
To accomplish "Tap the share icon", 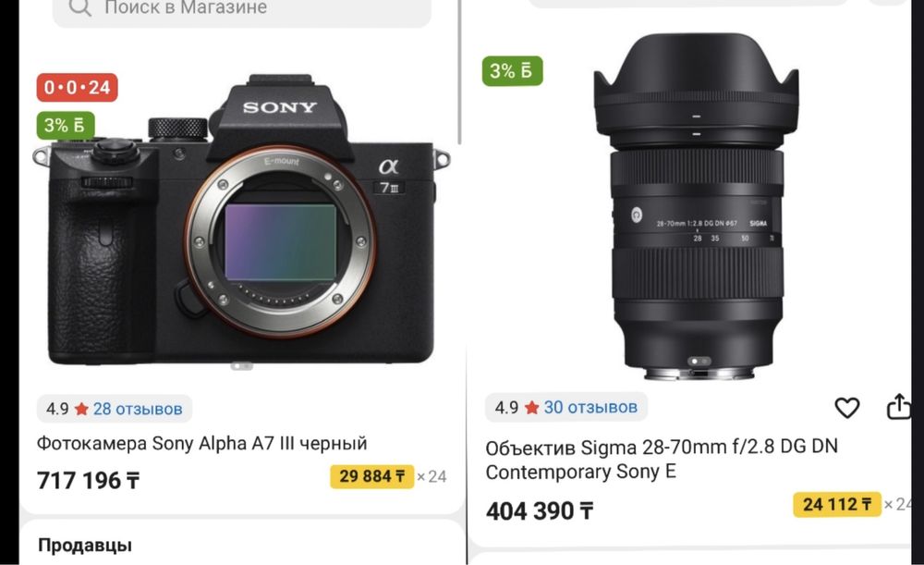I will (x=898, y=407).
